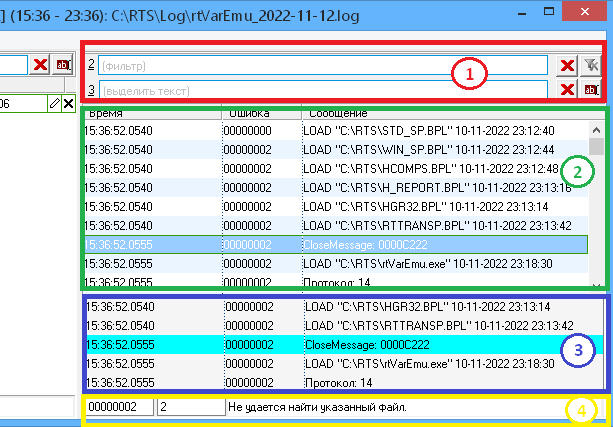Click the blue-selected 'CloseMessage: 0000C222' row
613x427 pixels.
tap(336, 244)
